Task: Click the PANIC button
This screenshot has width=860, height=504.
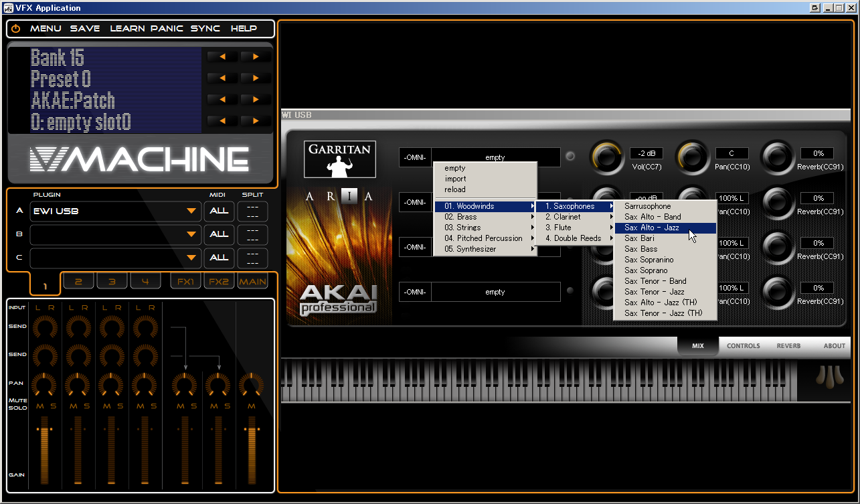Action: point(167,29)
